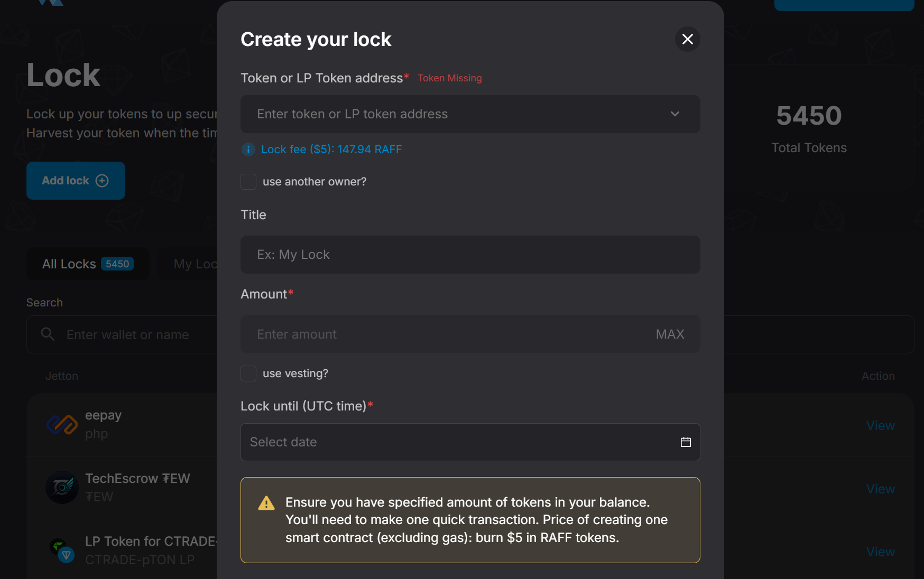Switch to the All Locks tab

point(88,264)
